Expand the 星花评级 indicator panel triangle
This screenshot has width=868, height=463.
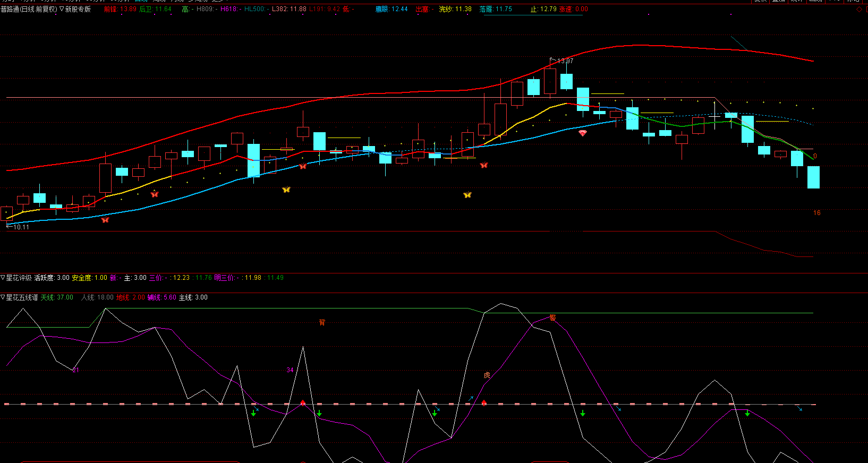(3, 278)
